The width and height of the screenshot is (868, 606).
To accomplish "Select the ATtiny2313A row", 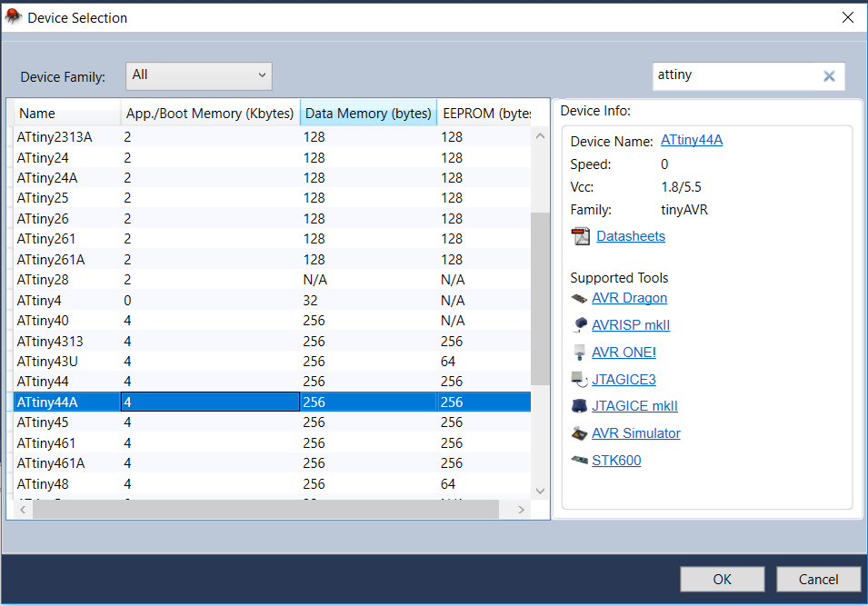I will pyautogui.click(x=271, y=136).
